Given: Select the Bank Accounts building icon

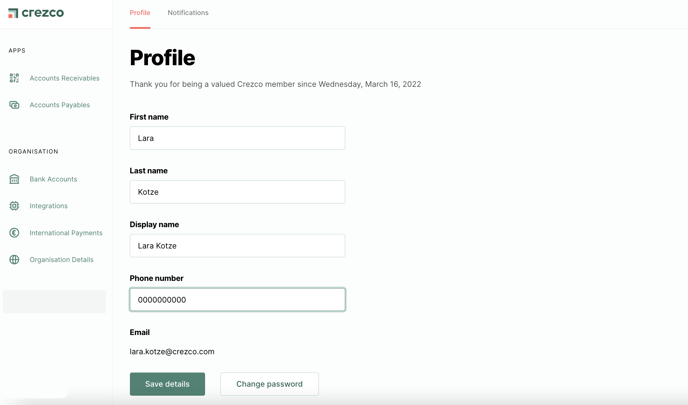Looking at the screenshot, I should point(14,179).
